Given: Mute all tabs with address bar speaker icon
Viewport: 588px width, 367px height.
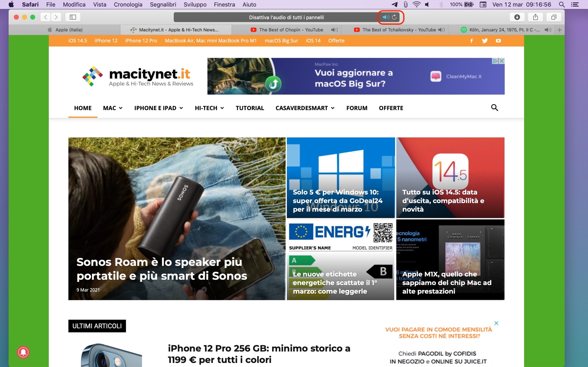Looking at the screenshot, I should tap(386, 17).
